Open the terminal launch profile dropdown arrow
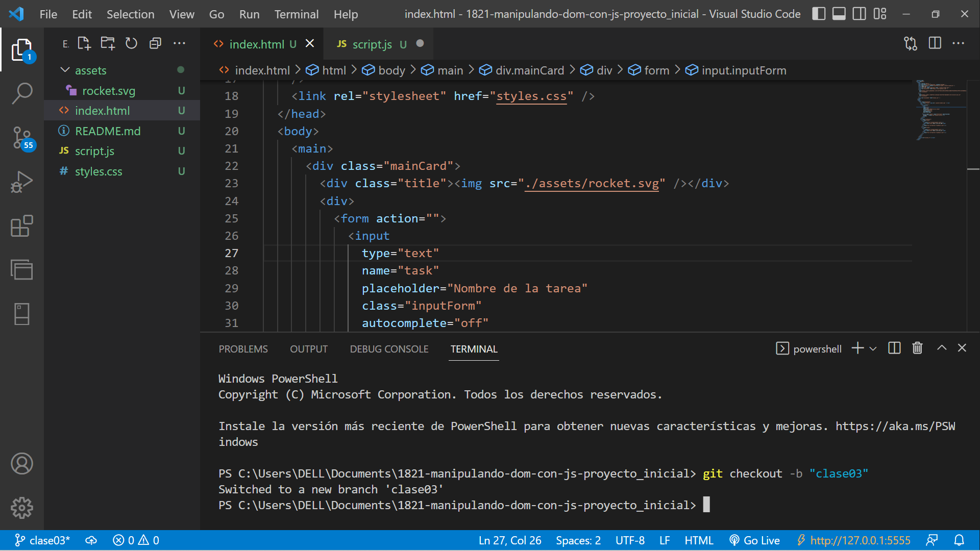Viewport: 980px width, 551px height. (x=873, y=349)
